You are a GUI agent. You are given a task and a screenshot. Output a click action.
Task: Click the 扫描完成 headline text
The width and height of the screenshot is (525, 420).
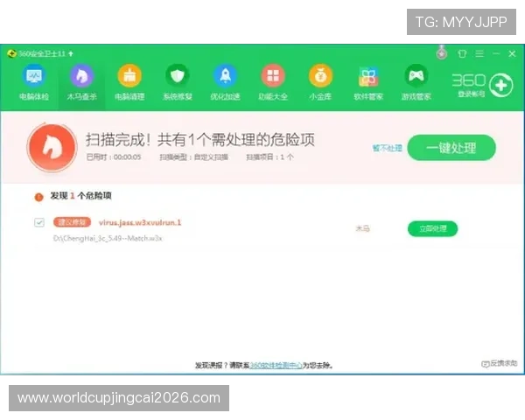[x=199, y=140]
